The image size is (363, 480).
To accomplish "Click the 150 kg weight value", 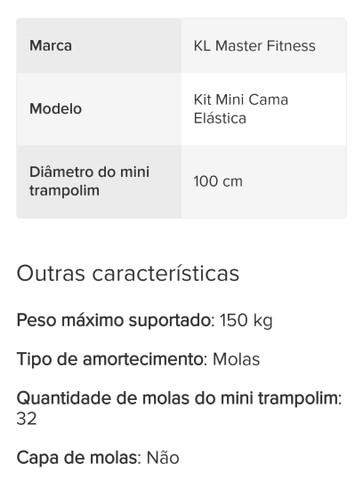I will coord(246,320).
